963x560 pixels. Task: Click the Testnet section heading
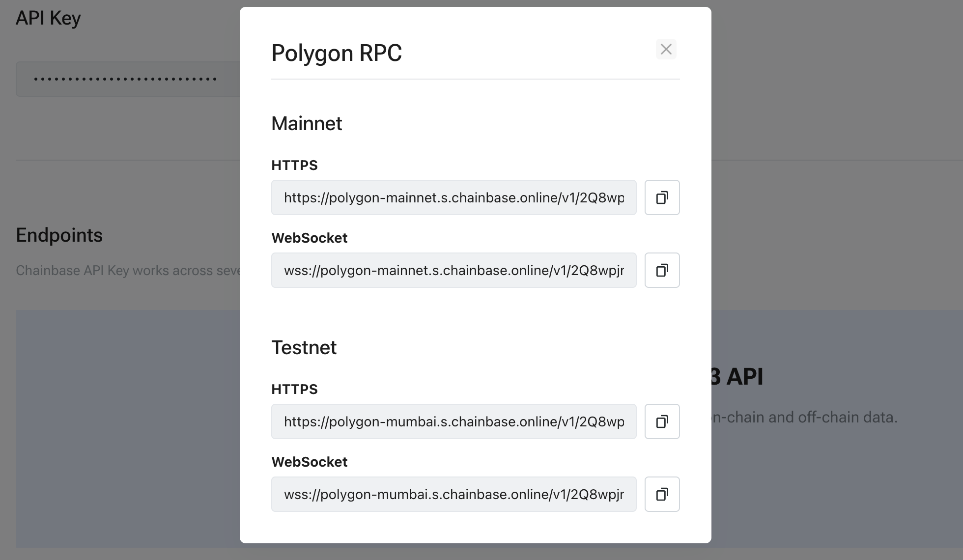coord(304,348)
